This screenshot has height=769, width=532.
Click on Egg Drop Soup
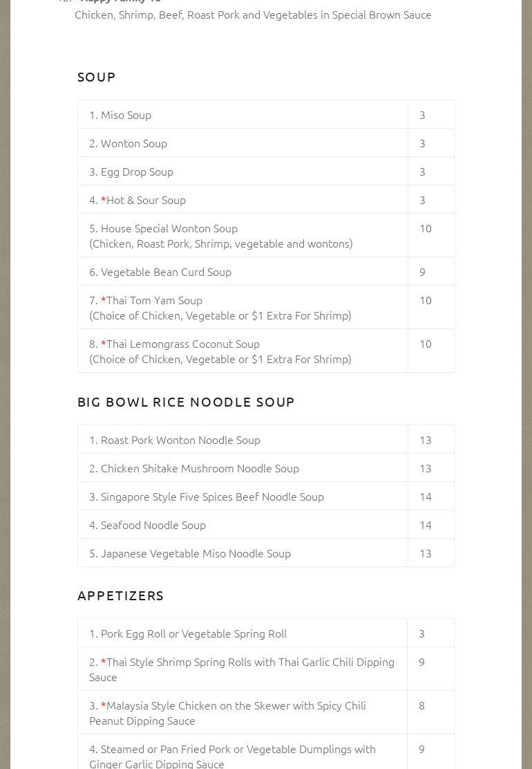click(137, 172)
